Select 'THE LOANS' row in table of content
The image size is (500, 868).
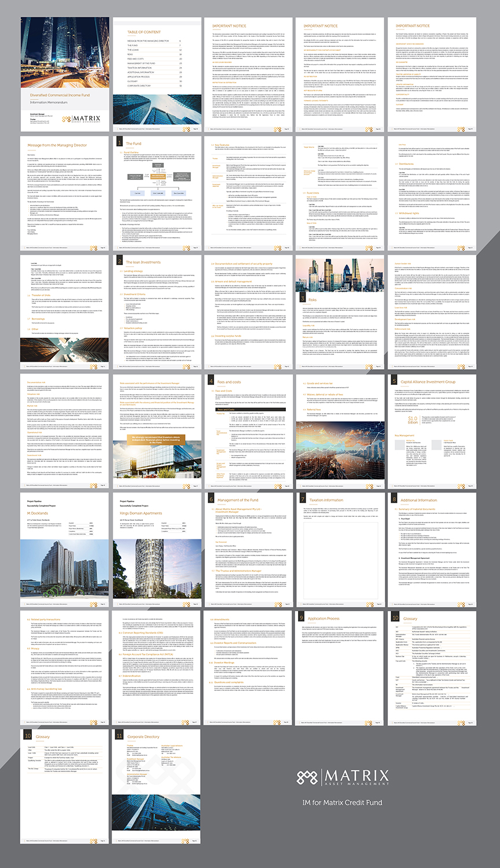point(155,50)
